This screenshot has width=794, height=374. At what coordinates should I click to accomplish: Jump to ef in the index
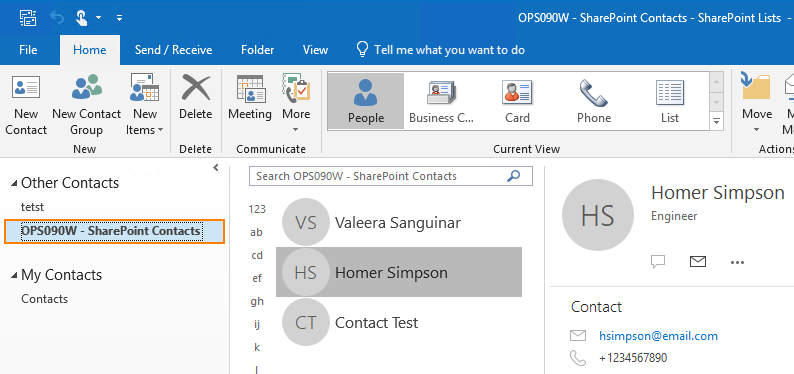[x=257, y=278]
